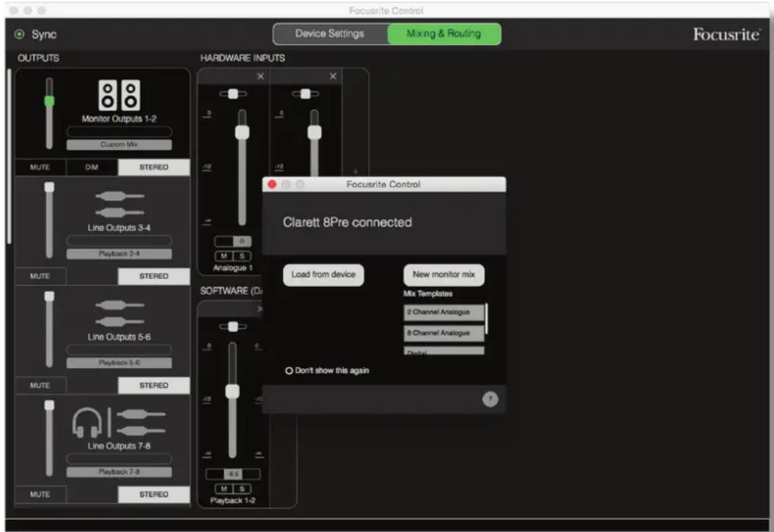Image resolution: width=774 pixels, height=532 pixels.
Task: Close the Focusrite Control dialog with red button
Action: point(272,184)
